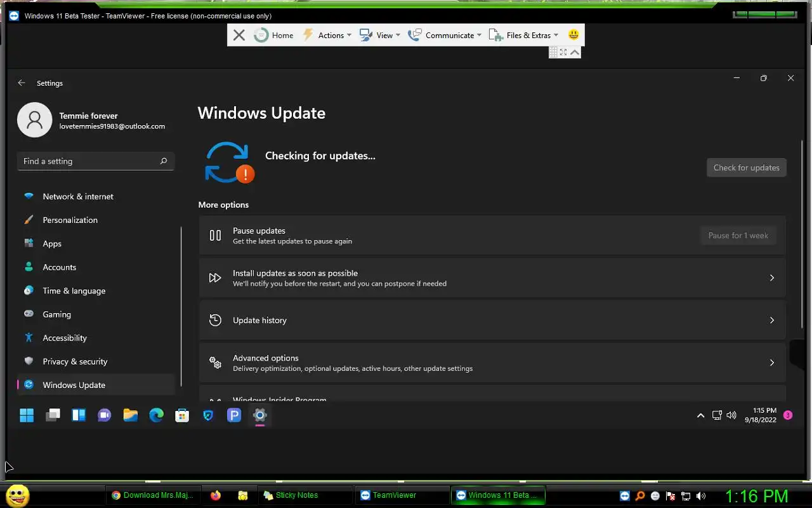Select Windows Update in the sidebar

96,385
